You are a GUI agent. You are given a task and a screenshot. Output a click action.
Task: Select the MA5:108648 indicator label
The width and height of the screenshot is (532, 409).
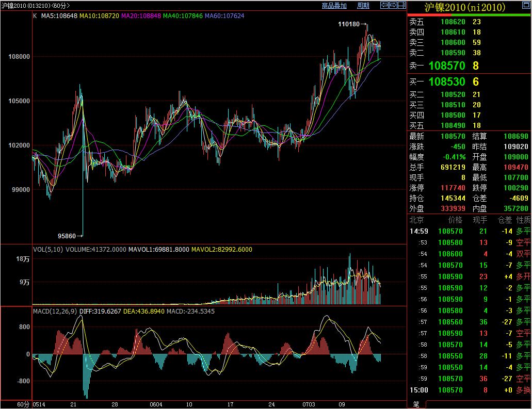coord(59,15)
